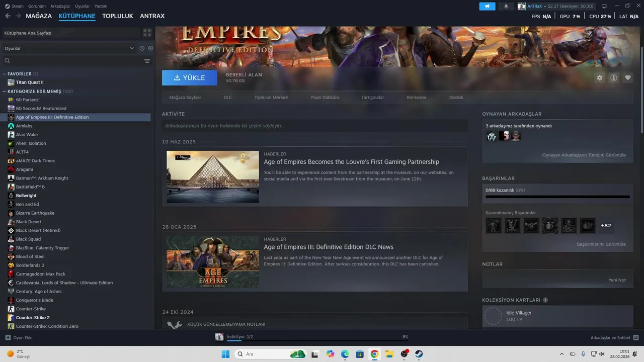Click the back navigation arrow

pyautogui.click(x=8, y=16)
